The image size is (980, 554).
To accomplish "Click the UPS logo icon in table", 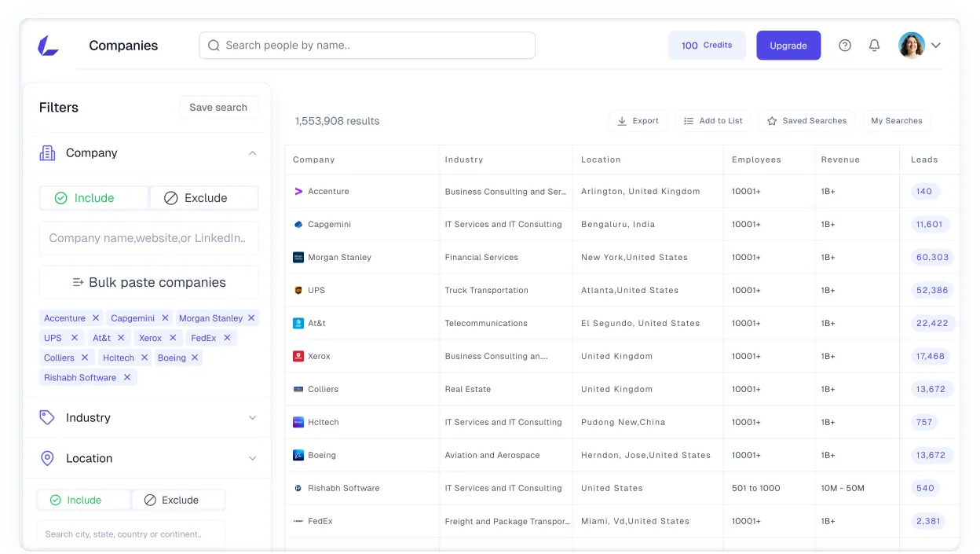I will click(298, 290).
